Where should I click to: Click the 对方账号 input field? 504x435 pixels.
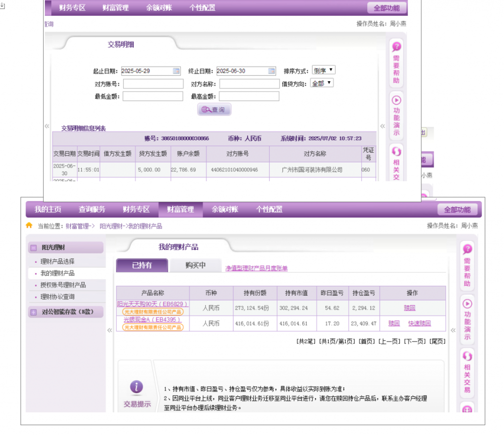tap(153, 84)
